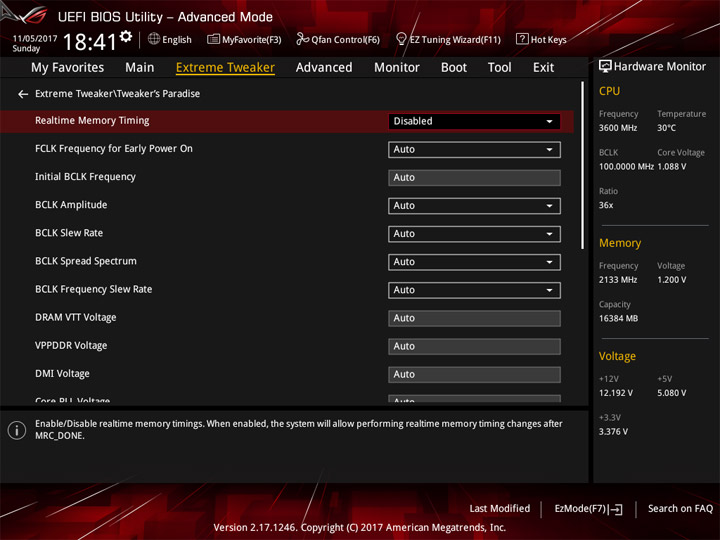Screen dimensions: 720x540
Task: Open Realtime Memory Timing dropdown
Action: (474, 121)
